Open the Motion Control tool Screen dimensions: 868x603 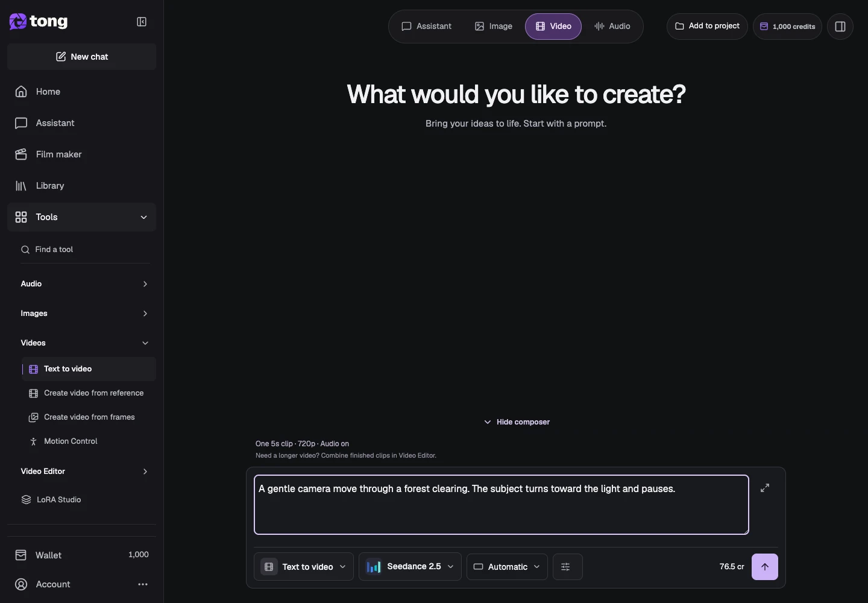pyautogui.click(x=89, y=441)
